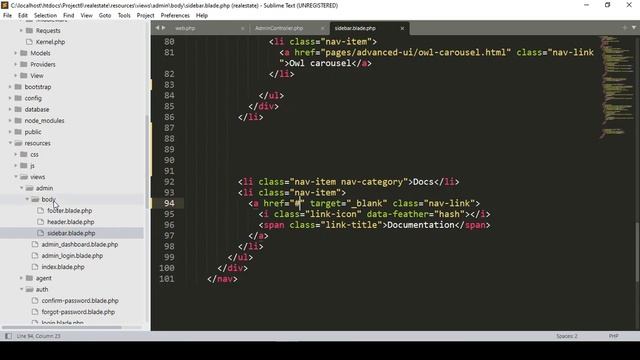640x360 pixels.
Task: Close the web.php tab
Action: [x=242, y=28]
